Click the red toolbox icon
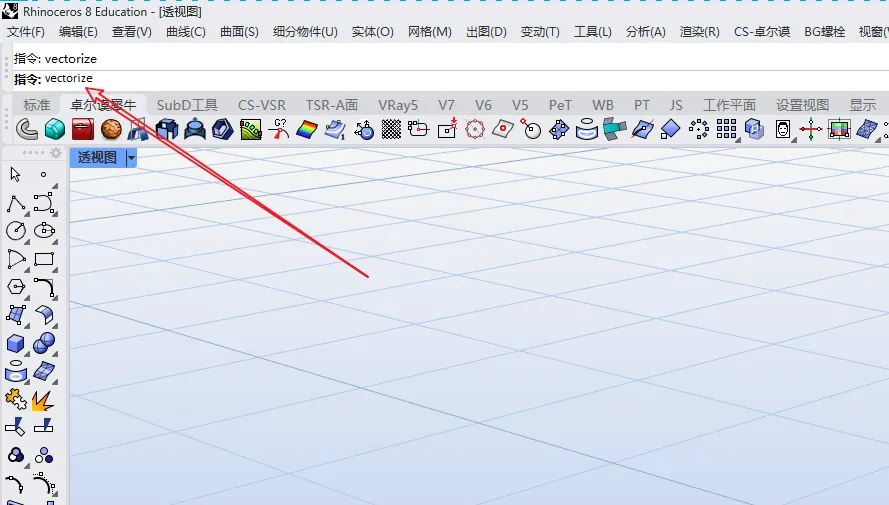Image resolution: width=889 pixels, height=505 pixels. [83, 129]
